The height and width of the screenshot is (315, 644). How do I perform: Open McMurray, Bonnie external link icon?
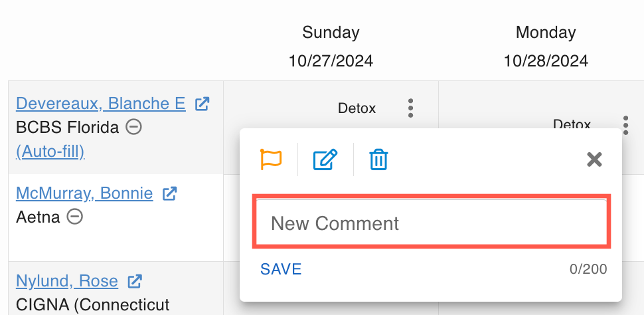click(170, 194)
